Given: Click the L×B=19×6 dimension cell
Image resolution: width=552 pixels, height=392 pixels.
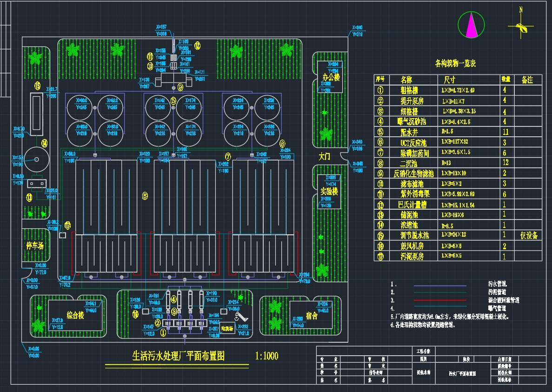Looking at the screenshot, I should (452, 215).
